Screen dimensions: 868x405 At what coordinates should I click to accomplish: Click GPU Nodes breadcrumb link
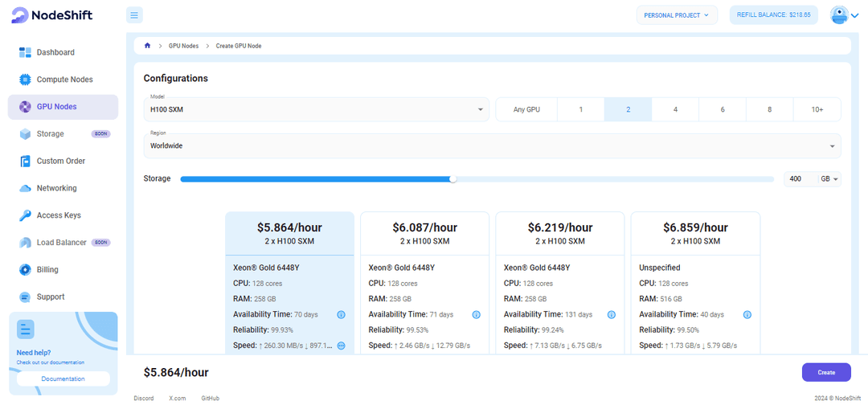[183, 46]
